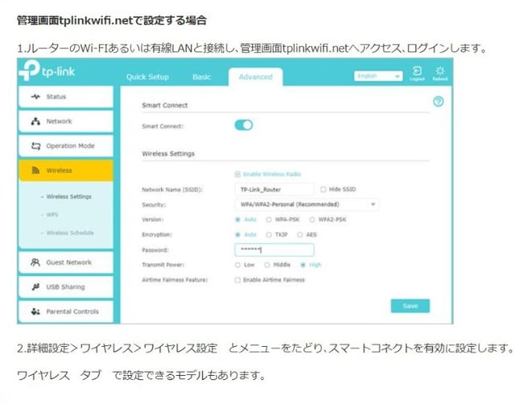Click the Wireless Settings section heading

(168, 154)
